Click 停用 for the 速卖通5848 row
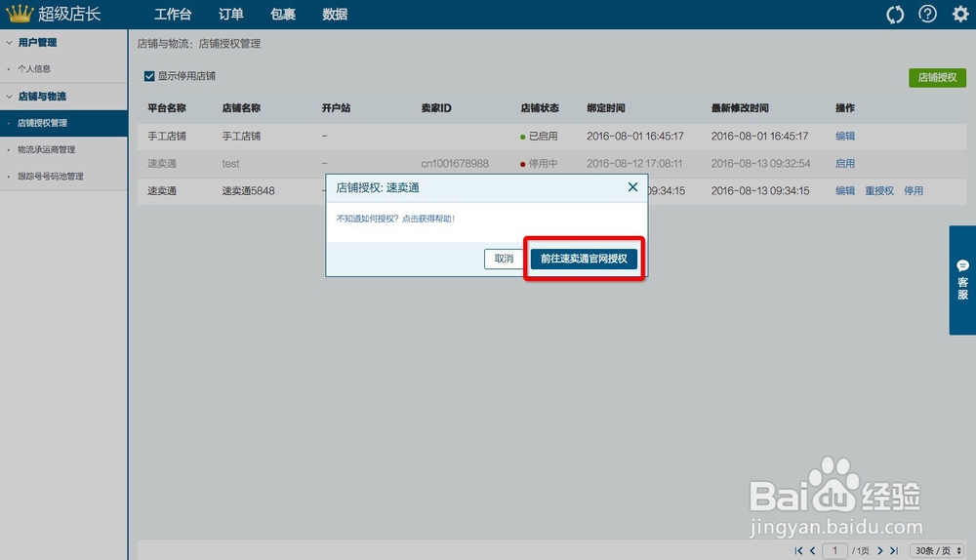 (x=914, y=190)
